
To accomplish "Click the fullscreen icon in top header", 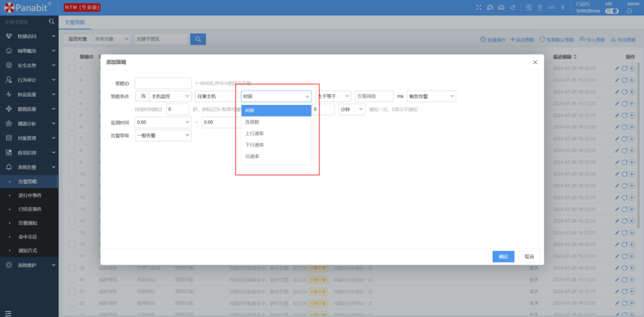I will pos(478,7).
